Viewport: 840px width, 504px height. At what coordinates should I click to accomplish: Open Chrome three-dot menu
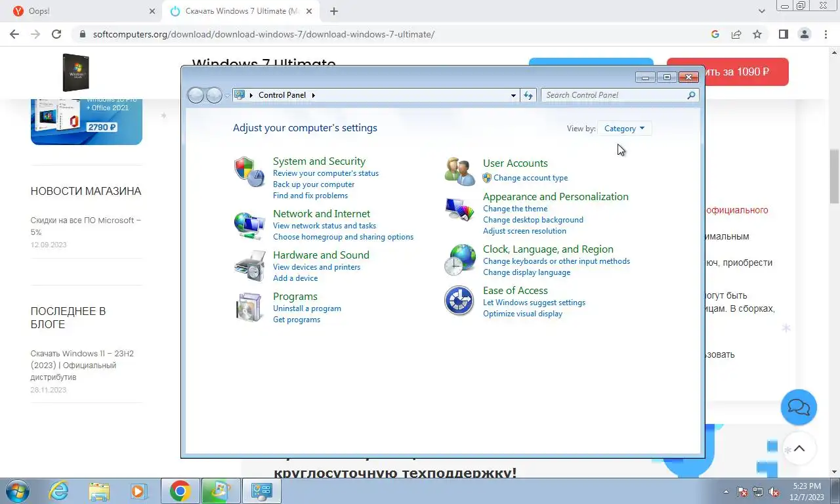click(826, 34)
